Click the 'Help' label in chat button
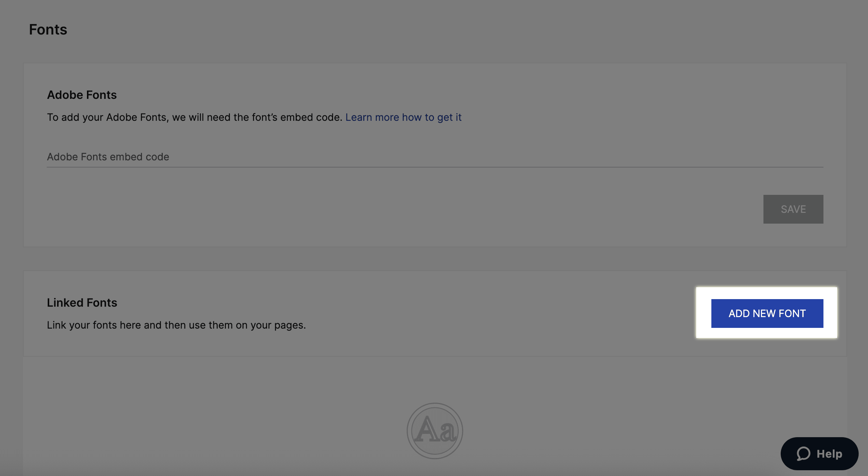 click(x=829, y=454)
